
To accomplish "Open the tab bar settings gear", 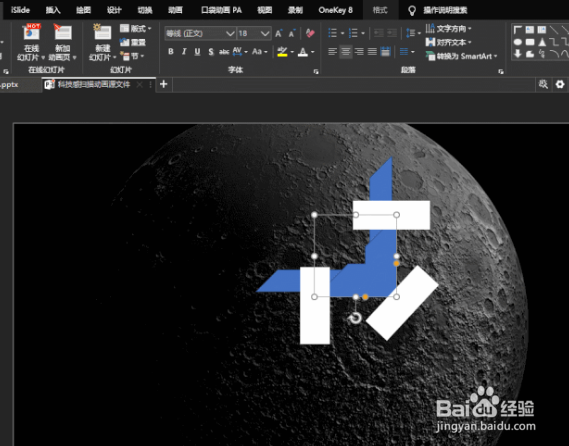I will pyautogui.click(x=560, y=85).
